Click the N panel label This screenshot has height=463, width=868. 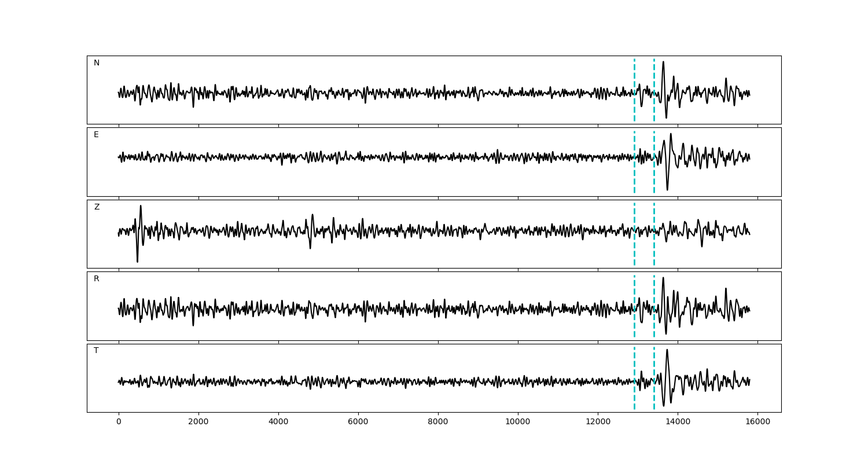pos(97,63)
